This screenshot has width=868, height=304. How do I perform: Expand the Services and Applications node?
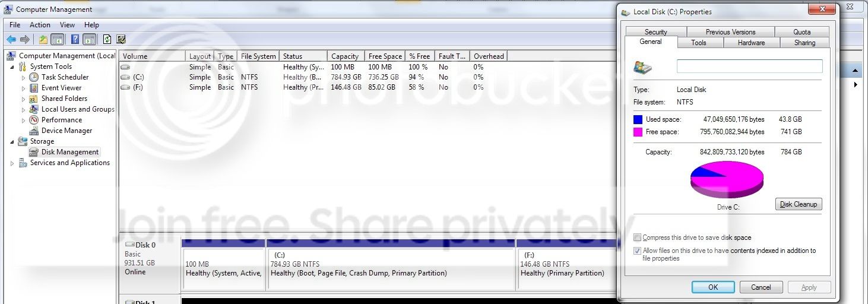[x=12, y=163]
